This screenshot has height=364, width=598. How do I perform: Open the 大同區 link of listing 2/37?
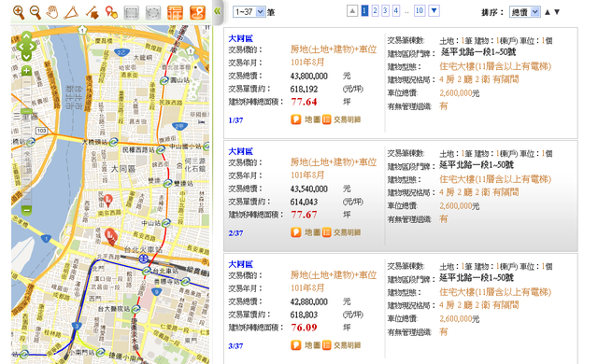pos(241,151)
